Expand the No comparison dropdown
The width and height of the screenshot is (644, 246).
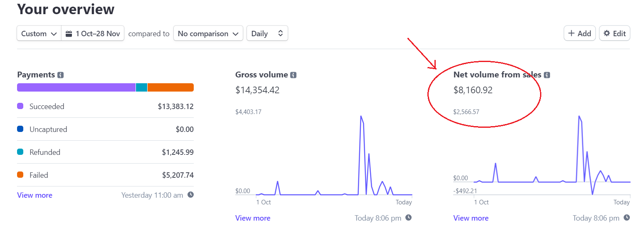(208, 34)
